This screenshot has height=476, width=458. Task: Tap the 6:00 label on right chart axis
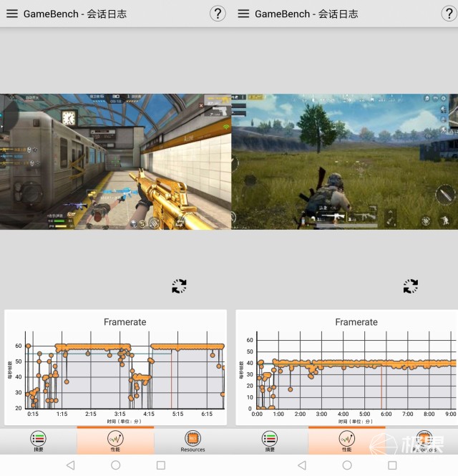[386, 414]
